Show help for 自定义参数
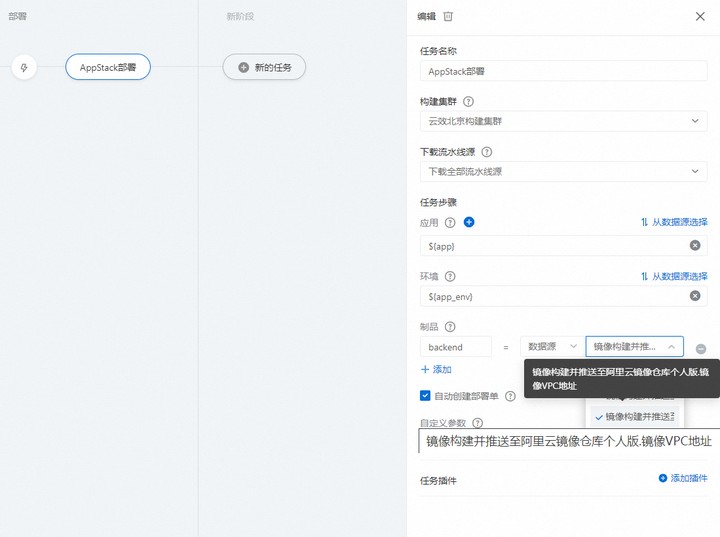Image resolution: width=720 pixels, height=537 pixels. click(x=478, y=423)
